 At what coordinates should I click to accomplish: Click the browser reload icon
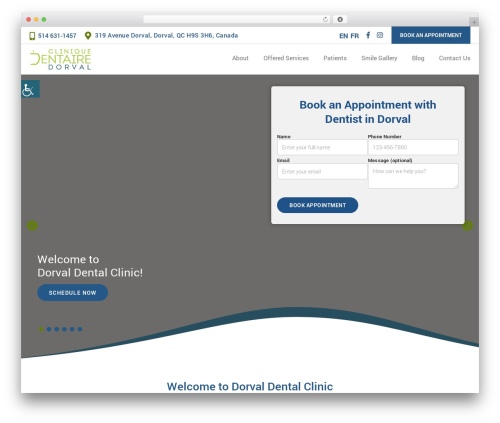[325, 19]
